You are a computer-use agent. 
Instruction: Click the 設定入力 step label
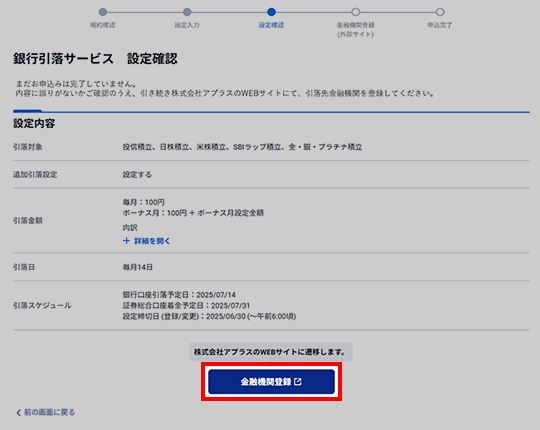pos(187,25)
